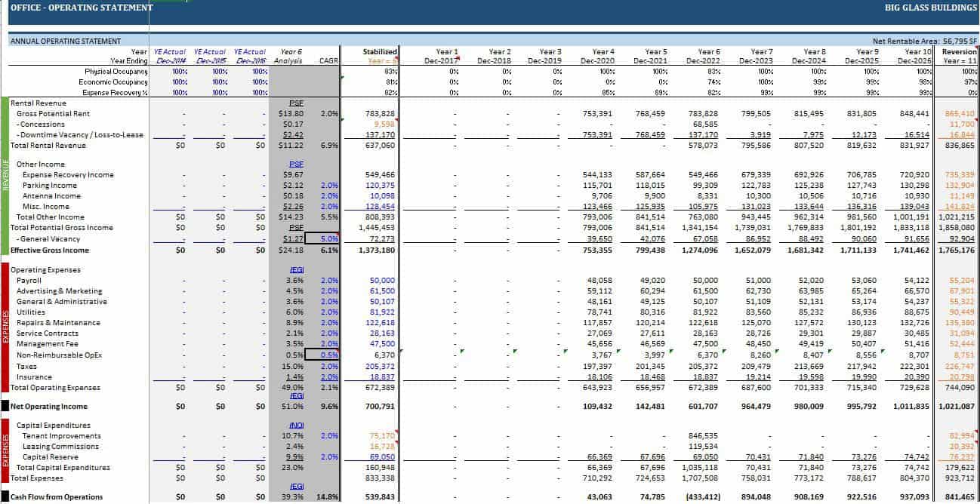Click the black marker beside Cash Flow from Operations
This screenshot has height=504, width=980.
4,496
